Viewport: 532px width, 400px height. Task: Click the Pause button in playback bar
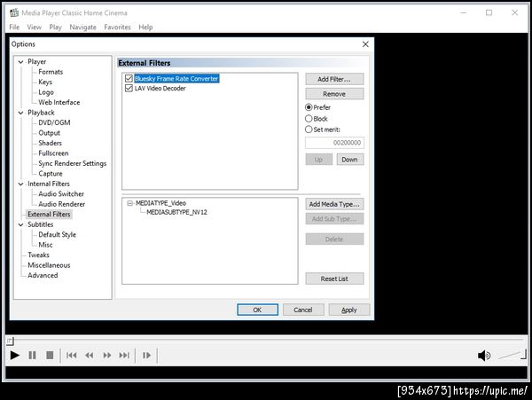click(x=32, y=356)
